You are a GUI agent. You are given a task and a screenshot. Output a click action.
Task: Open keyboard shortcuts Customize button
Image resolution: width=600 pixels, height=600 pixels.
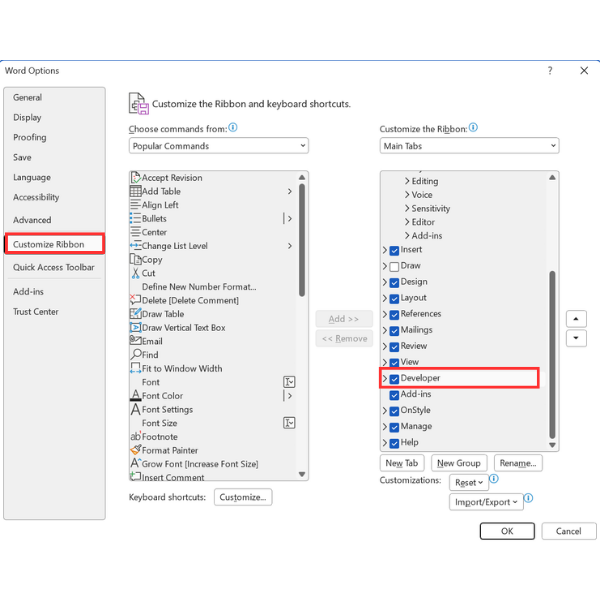tap(243, 497)
